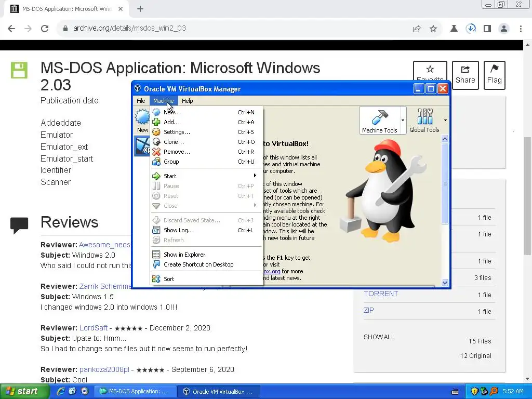Click the Flag button on archive page
The height and width of the screenshot is (399, 532).
tap(495, 75)
